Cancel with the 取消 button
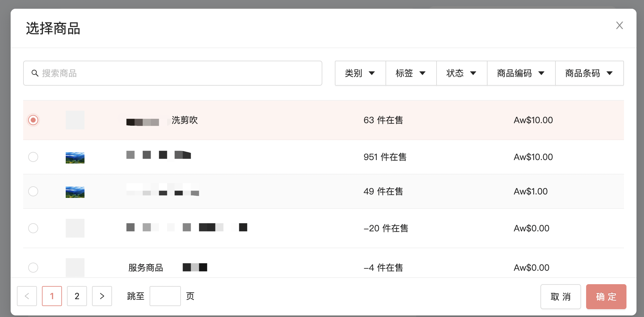The width and height of the screenshot is (644, 317). click(x=561, y=297)
